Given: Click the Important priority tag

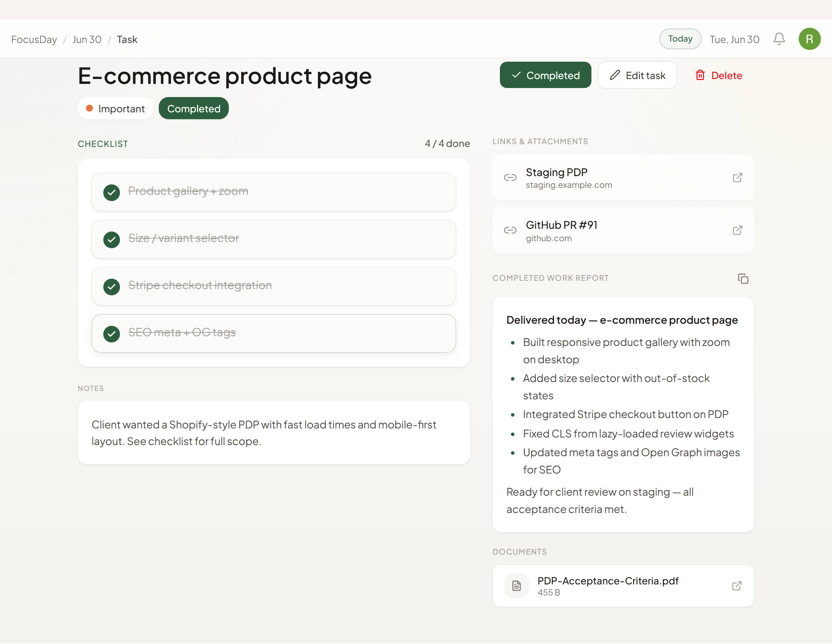Looking at the screenshot, I should point(115,108).
